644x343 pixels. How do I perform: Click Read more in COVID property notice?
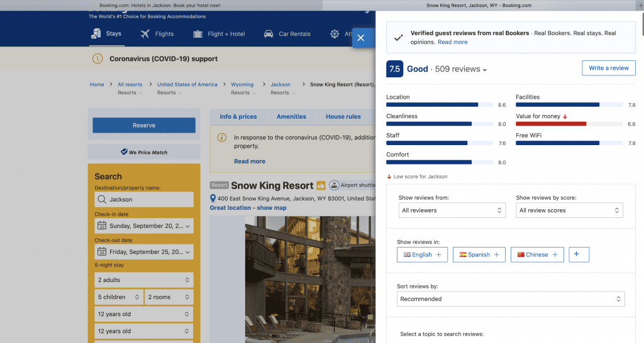[x=250, y=161]
